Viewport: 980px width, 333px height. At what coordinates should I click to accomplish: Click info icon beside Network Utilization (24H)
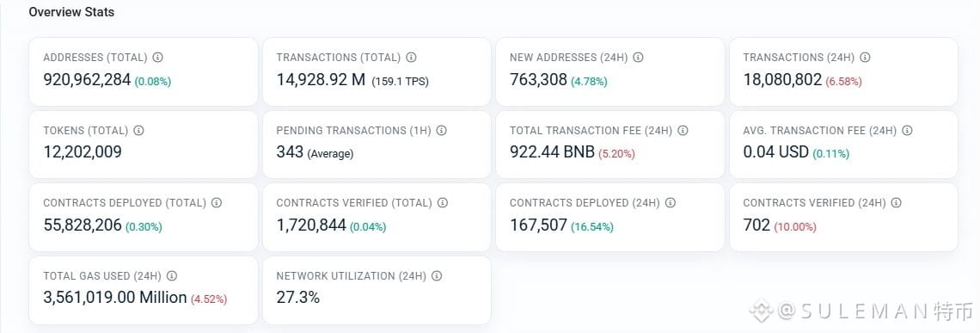(437, 276)
